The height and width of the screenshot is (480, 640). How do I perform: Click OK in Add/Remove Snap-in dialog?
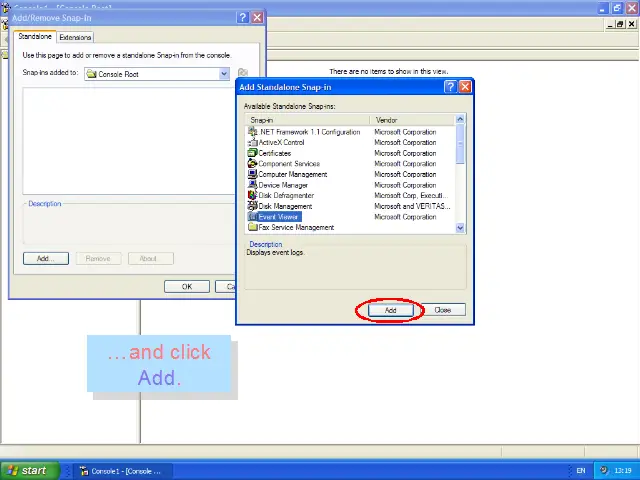(x=187, y=287)
